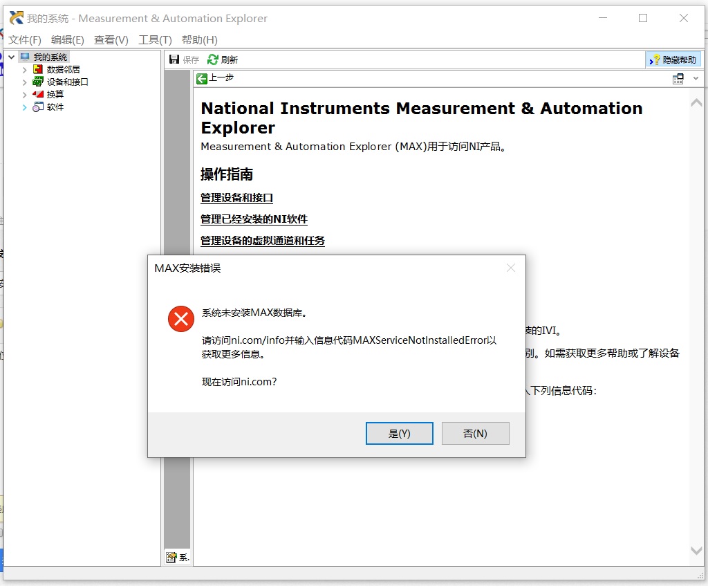Click the red error icon in dialog
The height and width of the screenshot is (588, 708).
pyautogui.click(x=181, y=319)
